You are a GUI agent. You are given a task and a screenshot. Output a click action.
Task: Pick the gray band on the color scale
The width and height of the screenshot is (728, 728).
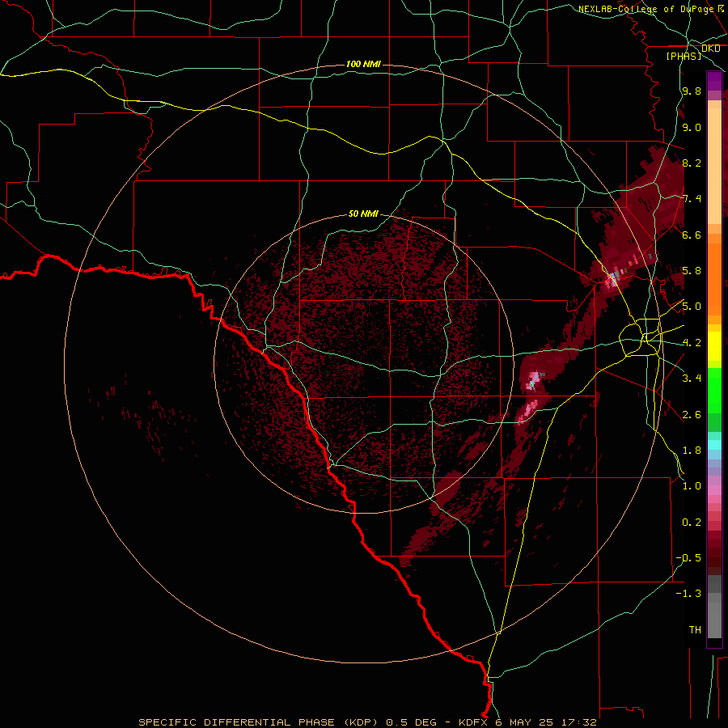[x=714, y=607]
